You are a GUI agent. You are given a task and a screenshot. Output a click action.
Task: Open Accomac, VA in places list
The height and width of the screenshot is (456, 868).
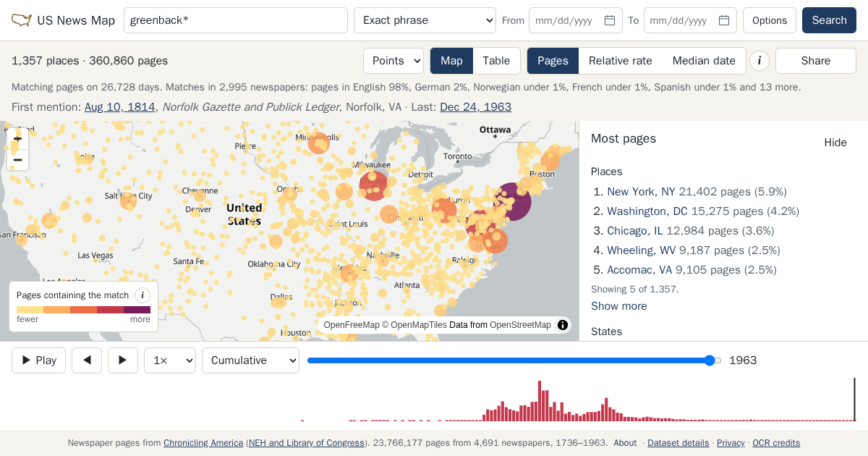pos(639,270)
